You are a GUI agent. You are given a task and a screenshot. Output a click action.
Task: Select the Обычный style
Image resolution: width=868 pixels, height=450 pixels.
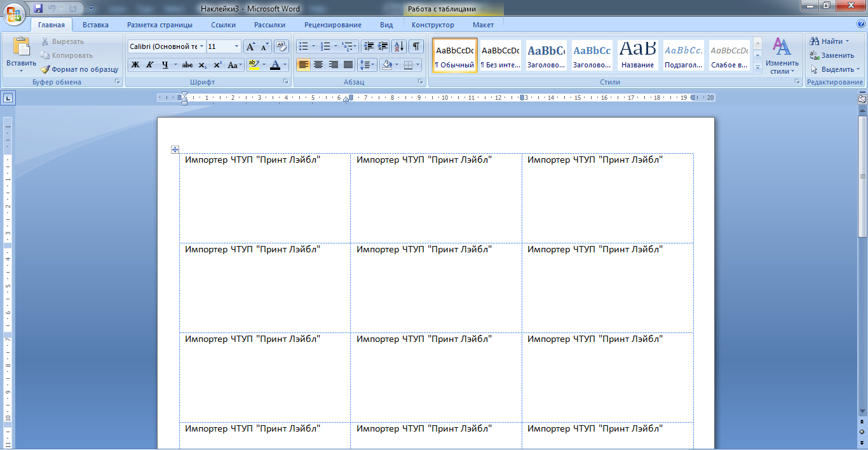pyautogui.click(x=455, y=55)
